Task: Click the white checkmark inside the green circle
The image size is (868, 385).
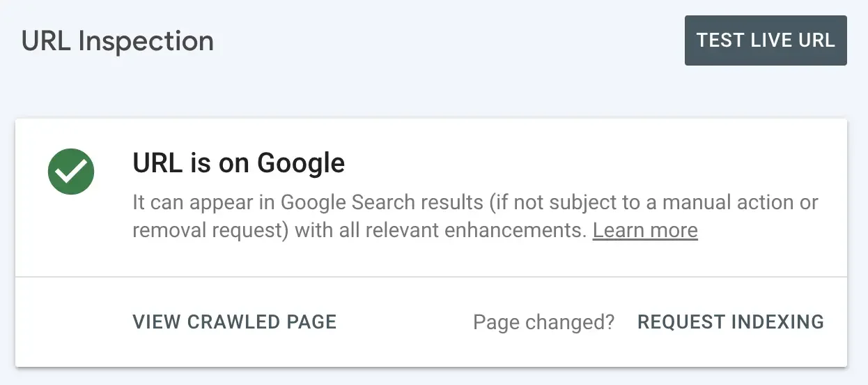Action: 71,170
